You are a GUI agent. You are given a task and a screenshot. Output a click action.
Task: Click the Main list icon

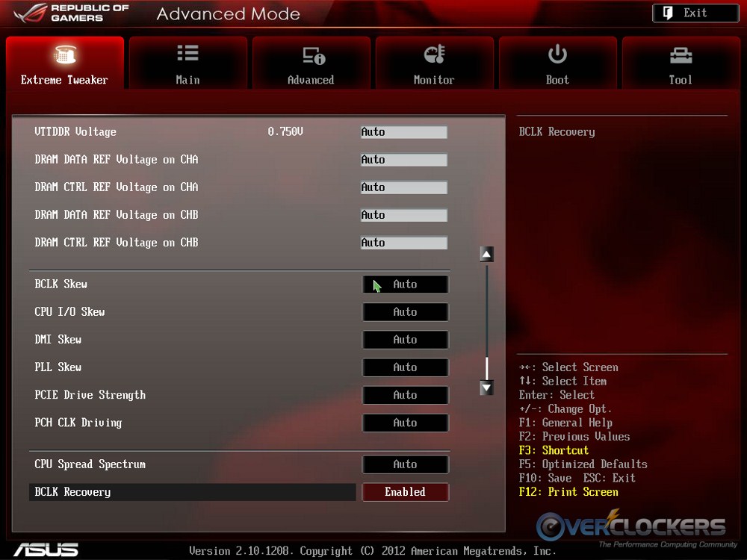pyautogui.click(x=187, y=54)
